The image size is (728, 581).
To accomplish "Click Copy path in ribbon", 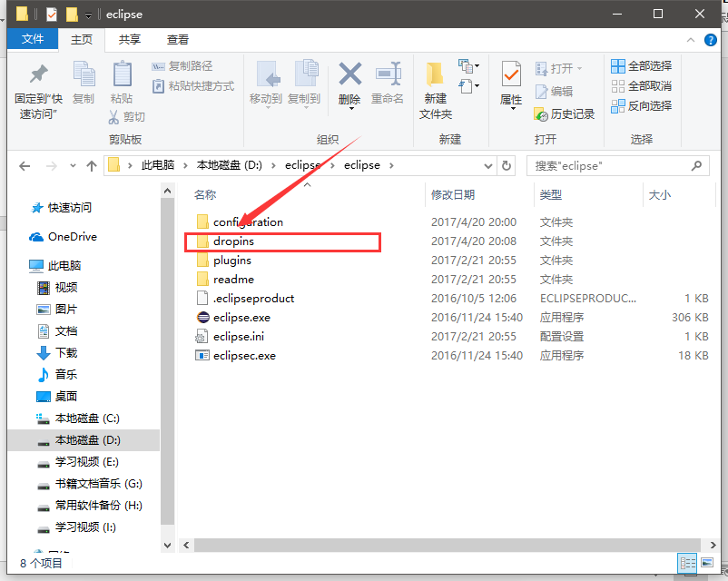I will (182, 66).
